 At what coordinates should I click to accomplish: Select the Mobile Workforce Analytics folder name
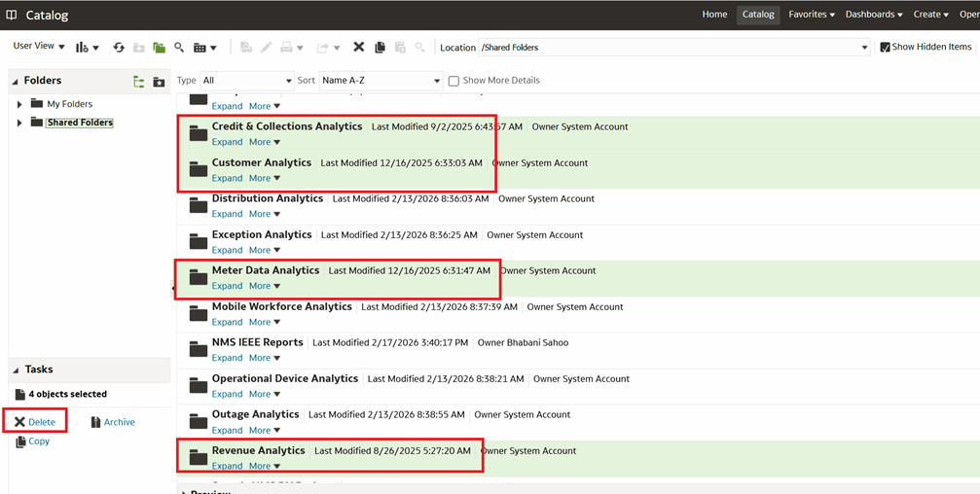pos(282,306)
